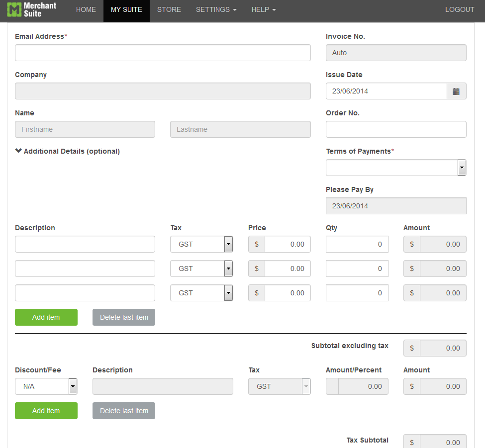Open the Discount/Fee GST tax dropdown
485x448 pixels.
pos(279,386)
